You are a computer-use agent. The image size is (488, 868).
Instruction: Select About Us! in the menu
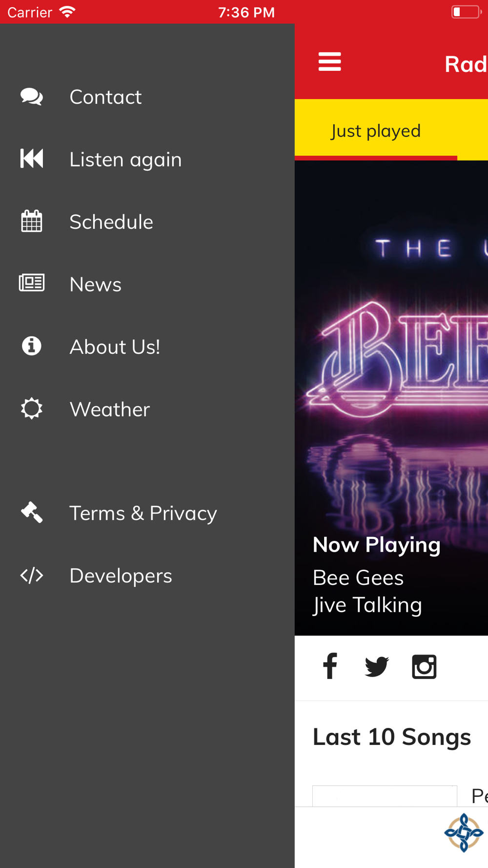click(x=147, y=347)
